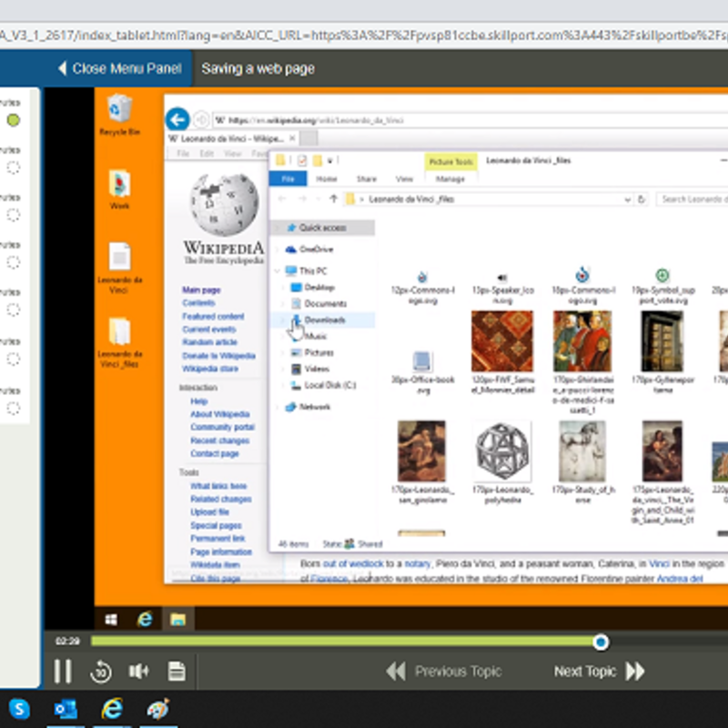728x728 pixels.
Task: Pause the video with the pause button
Action: click(63, 671)
